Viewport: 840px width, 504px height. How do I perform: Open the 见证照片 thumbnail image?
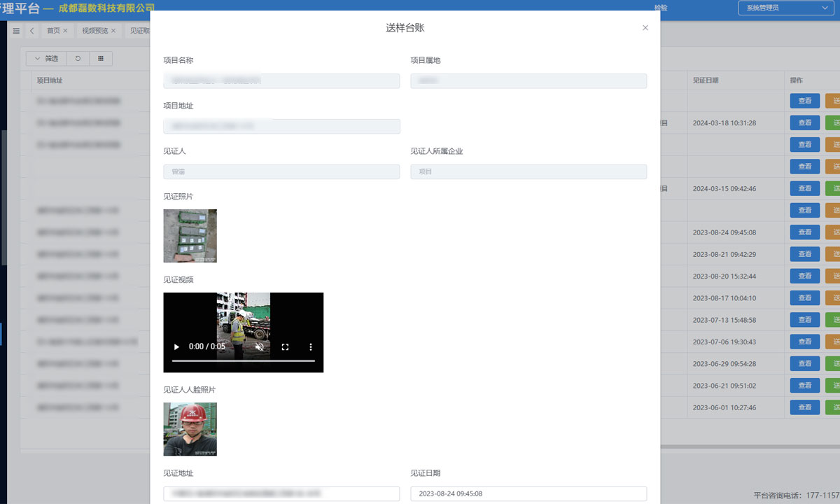click(x=190, y=236)
